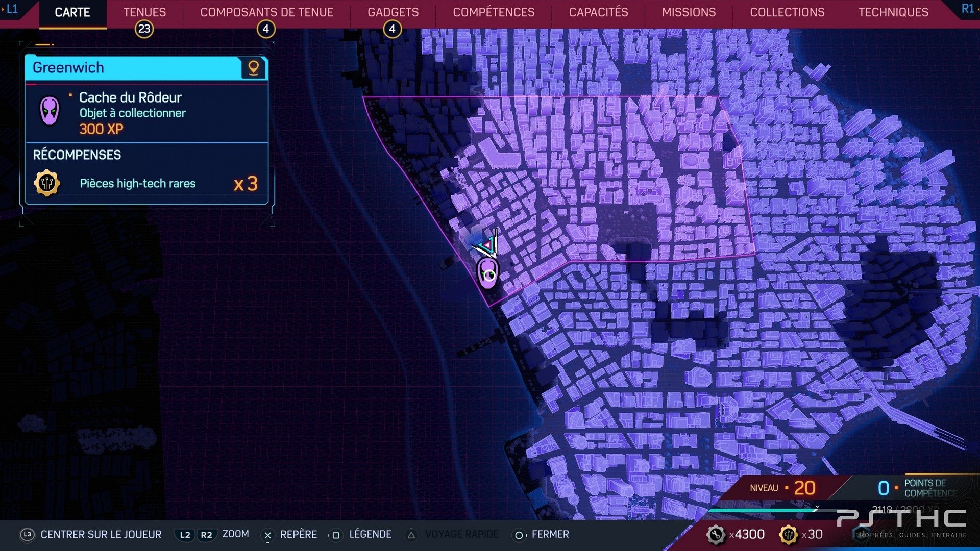Switch to the GADGETS tab
Image resolution: width=980 pixels, height=551 pixels.
tap(393, 12)
